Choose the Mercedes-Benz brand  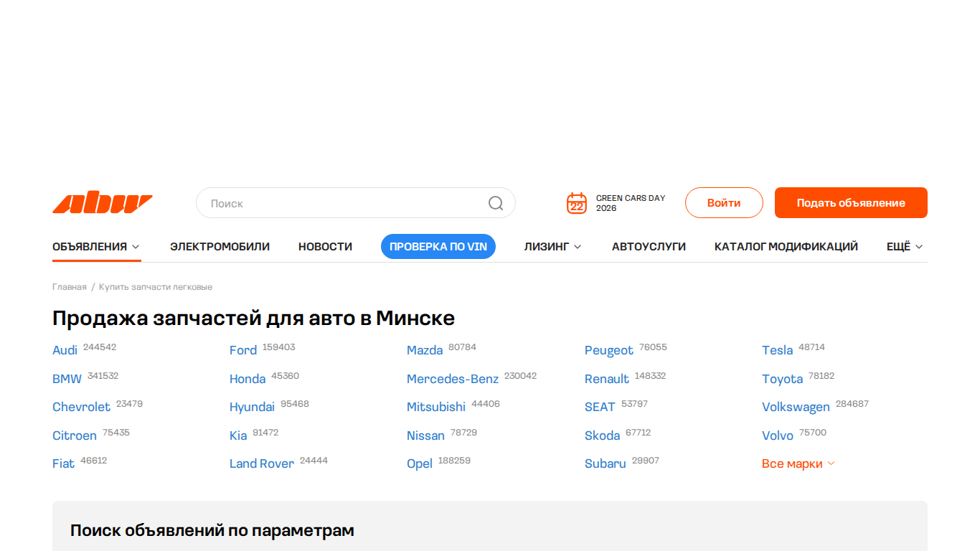[x=453, y=379]
